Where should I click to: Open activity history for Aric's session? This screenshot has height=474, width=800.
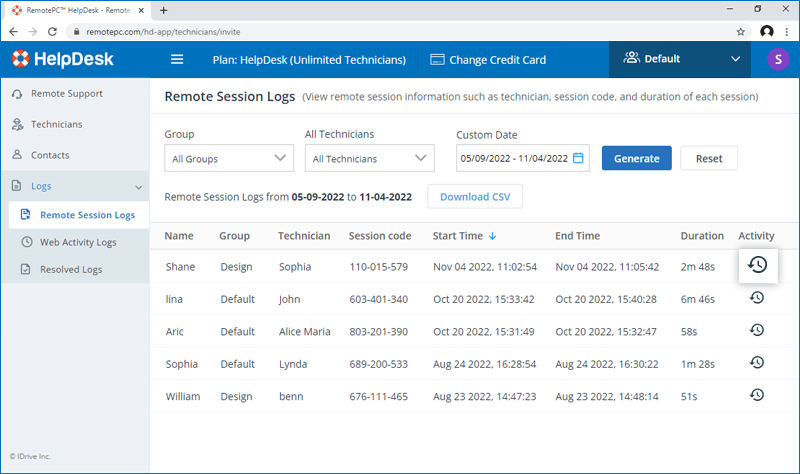point(757,330)
